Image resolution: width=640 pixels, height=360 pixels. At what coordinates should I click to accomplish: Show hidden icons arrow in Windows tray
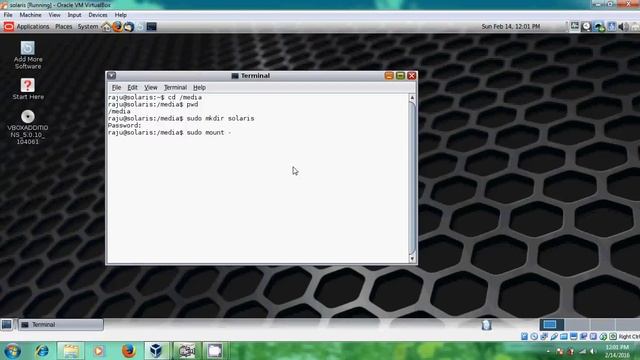tap(548, 351)
